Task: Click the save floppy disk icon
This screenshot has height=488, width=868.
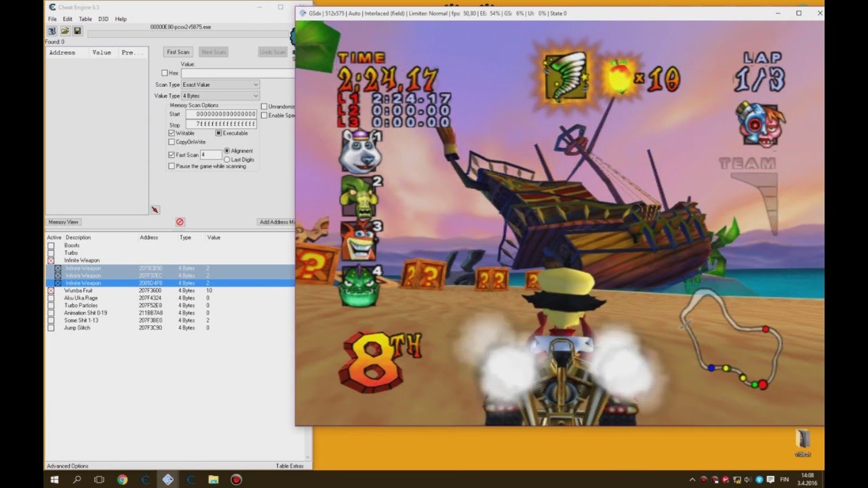Action: [x=77, y=31]
